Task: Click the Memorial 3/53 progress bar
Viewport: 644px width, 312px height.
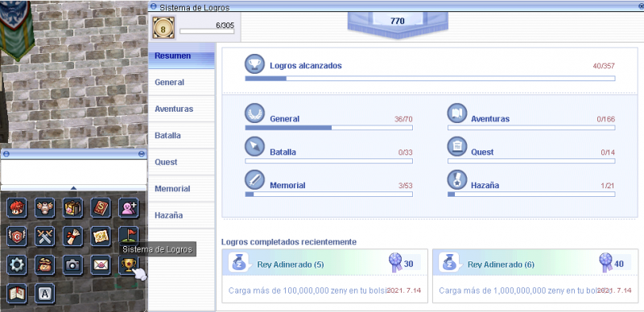Action: [328, 194]
